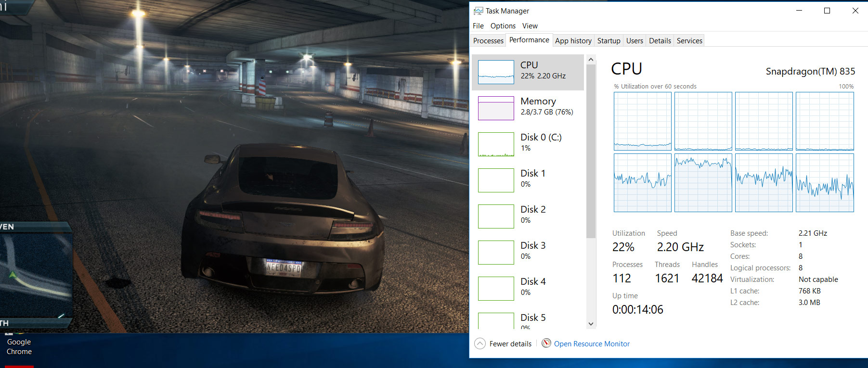Select the Disk 0 (C:) graph thumbnail
868x368 pixels.
pos(496,144)
